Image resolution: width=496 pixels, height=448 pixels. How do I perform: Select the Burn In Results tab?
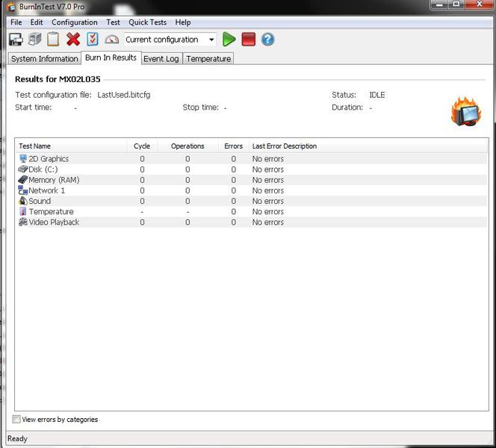pos(111,57)
